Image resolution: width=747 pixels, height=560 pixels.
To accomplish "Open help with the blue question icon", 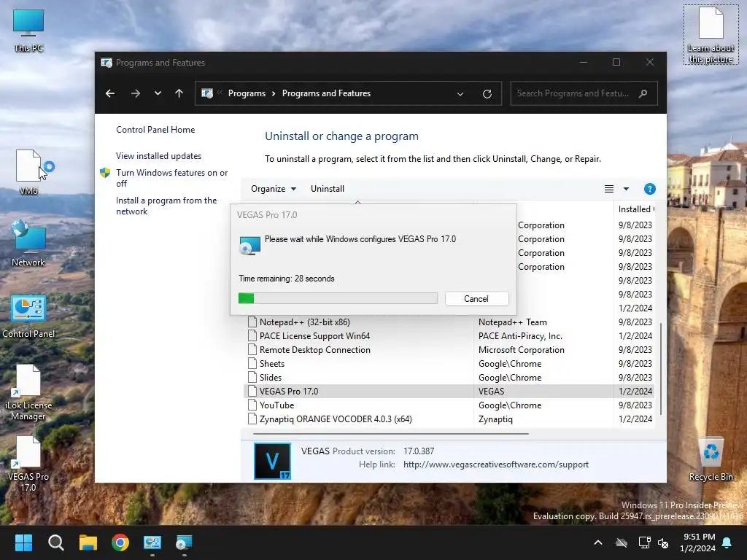I will click(650, 189).
